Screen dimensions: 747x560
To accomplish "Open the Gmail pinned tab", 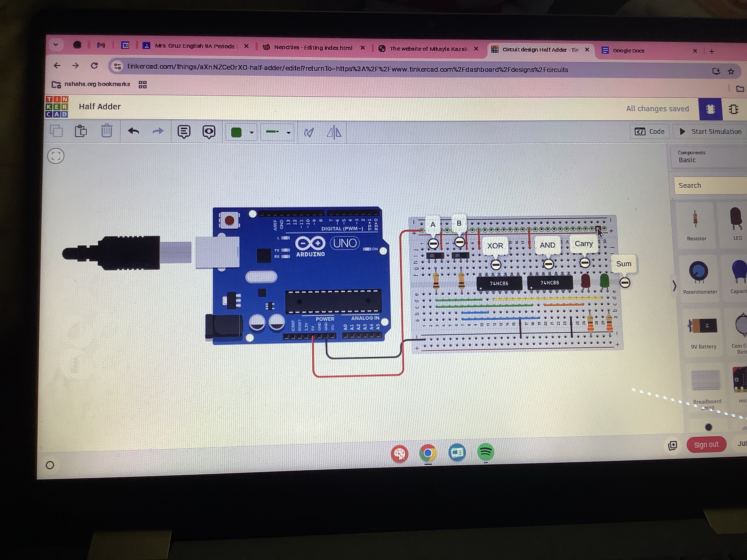I will pos(101,45).
